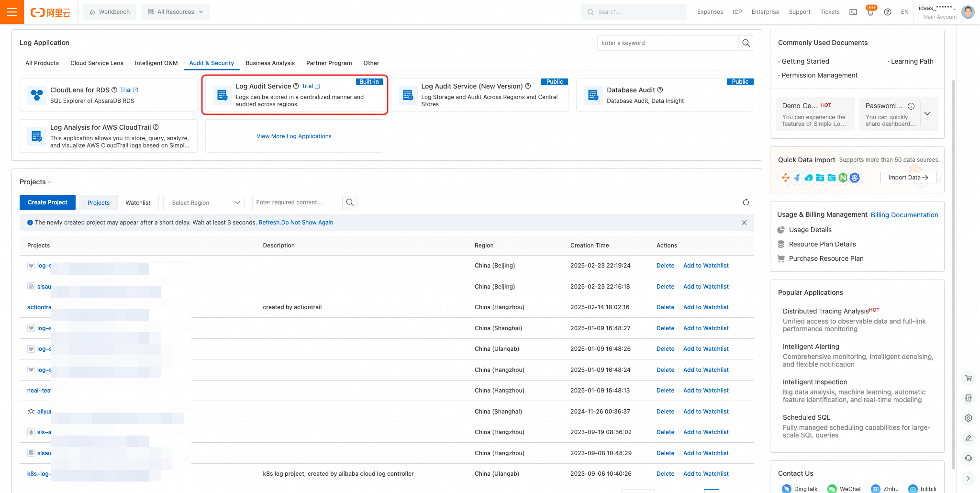The width and height of the screenshot is (980, 493).
Task: Expand the side toolbar arrow at bottom
Action: 969,478
